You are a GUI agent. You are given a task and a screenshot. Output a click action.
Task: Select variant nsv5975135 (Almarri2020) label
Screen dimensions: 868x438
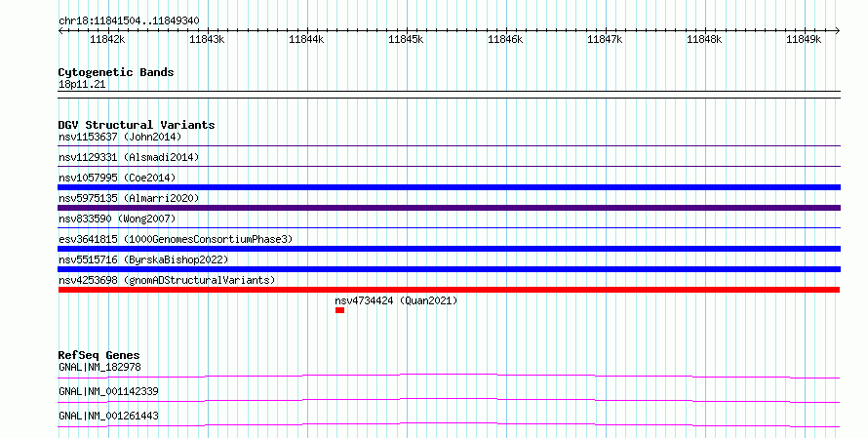click(x=129, y=198)
